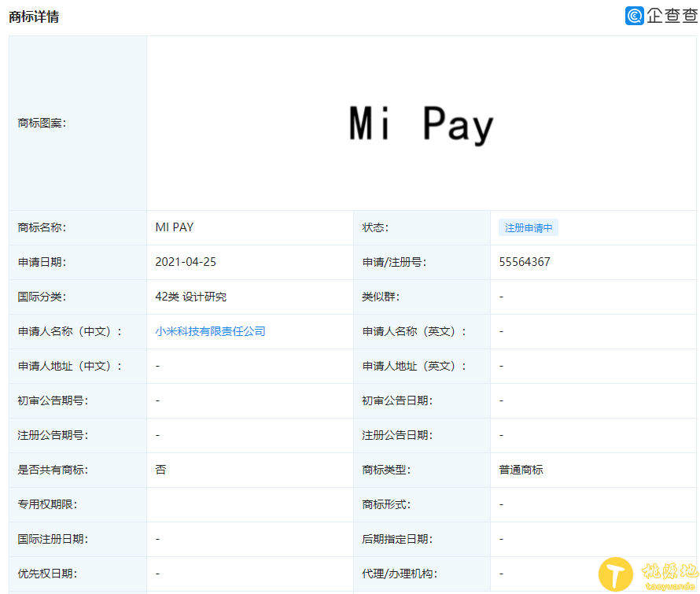Open the 小米科技有限责任公司 applicant link
Image resolution: width=700 pixels, height=594 pixels.
pos(210,331)
